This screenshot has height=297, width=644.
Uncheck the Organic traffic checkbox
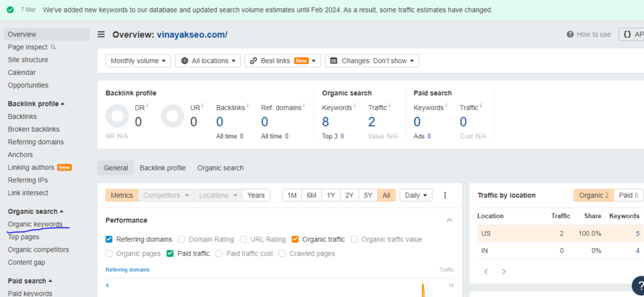[x=295, y=240]
